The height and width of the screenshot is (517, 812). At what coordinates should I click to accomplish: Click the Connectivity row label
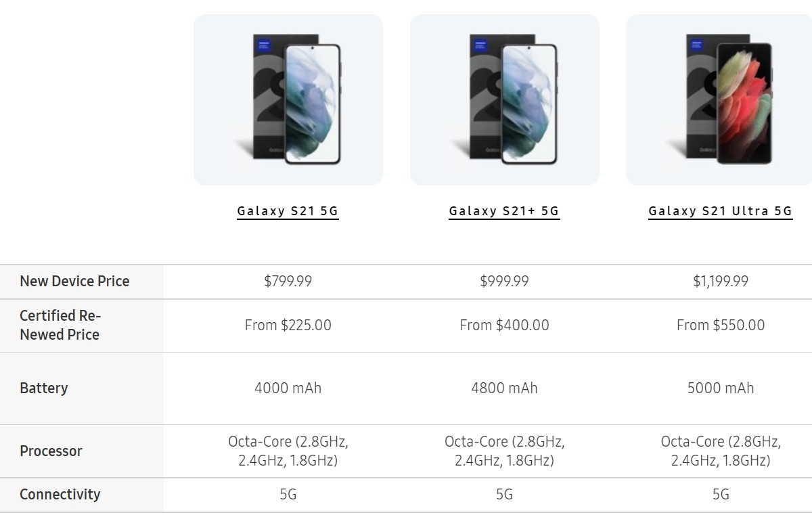(x=60, y=495)
